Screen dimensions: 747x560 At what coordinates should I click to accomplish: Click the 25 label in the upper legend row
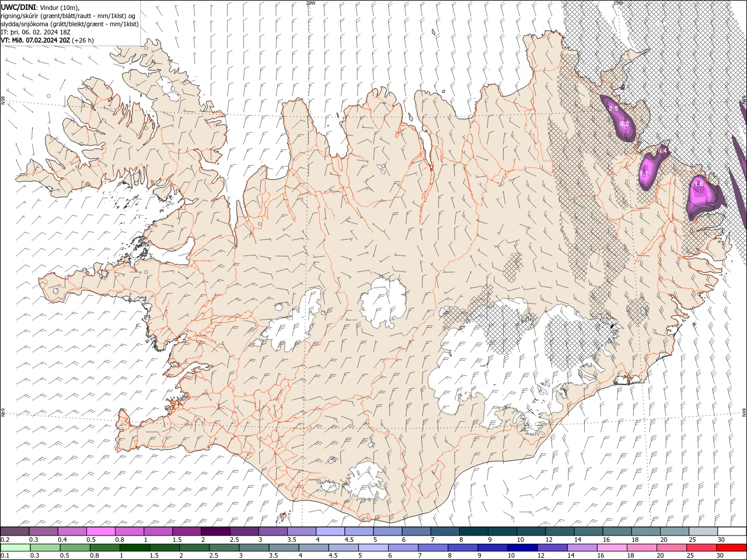[x=693, y=540]
